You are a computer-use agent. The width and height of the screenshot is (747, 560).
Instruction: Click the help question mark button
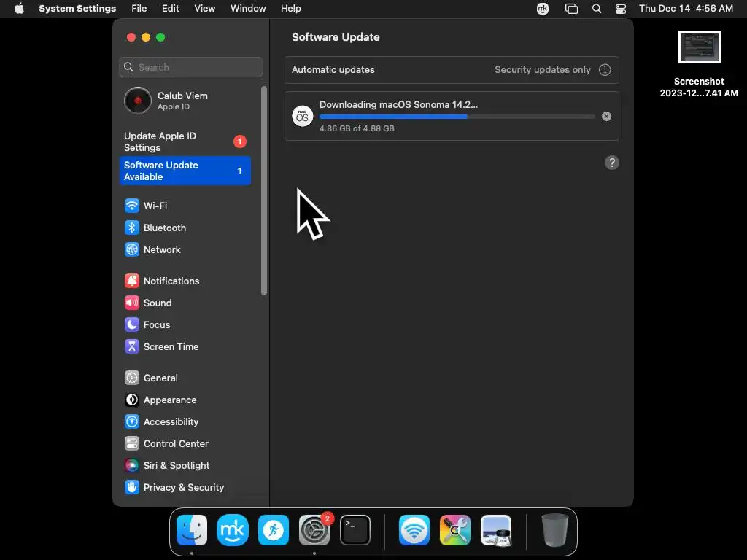(x=612, y=163)
